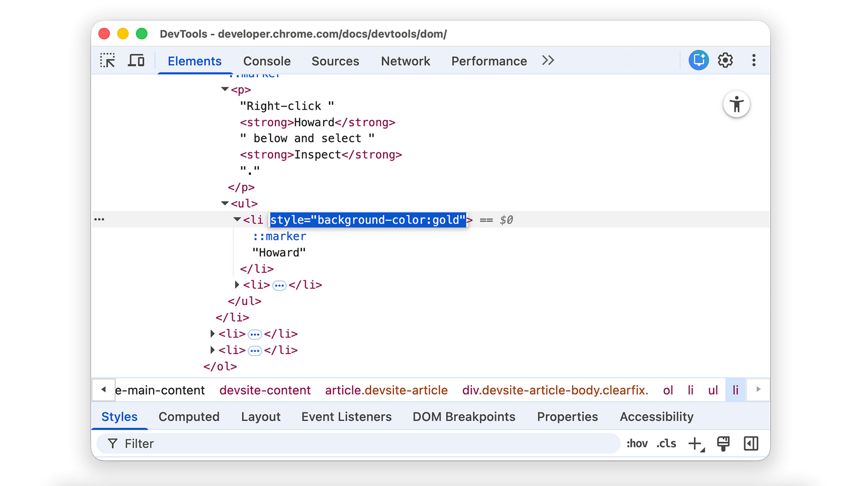Open the Network tab
Viewport: 856px width, 486px height.
tap(406, 61)
